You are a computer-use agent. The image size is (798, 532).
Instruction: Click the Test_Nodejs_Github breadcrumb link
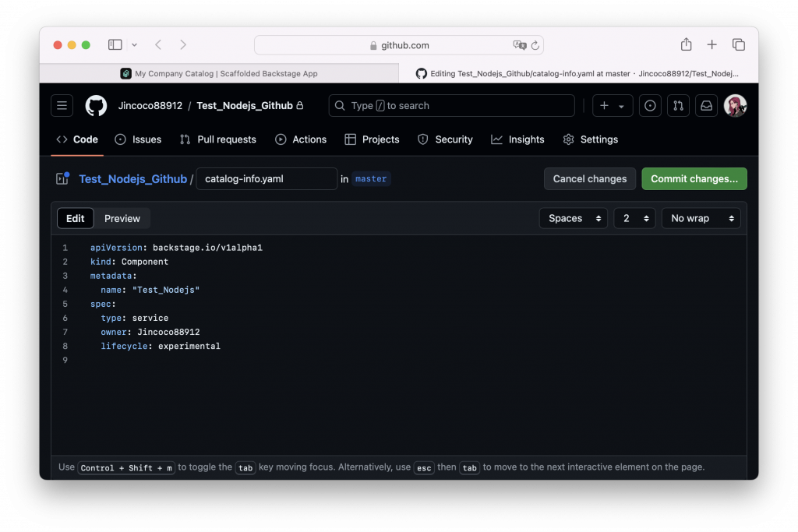point(132,179)
